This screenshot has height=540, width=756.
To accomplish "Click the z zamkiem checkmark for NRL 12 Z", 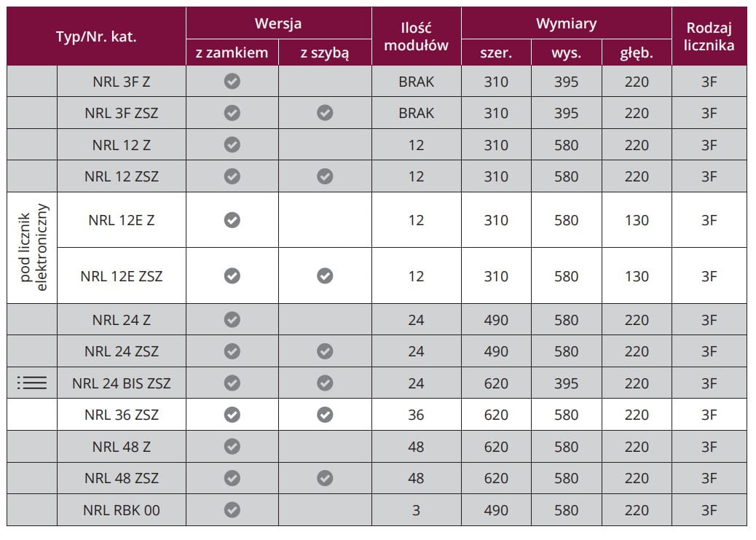I will coord(232,144).
